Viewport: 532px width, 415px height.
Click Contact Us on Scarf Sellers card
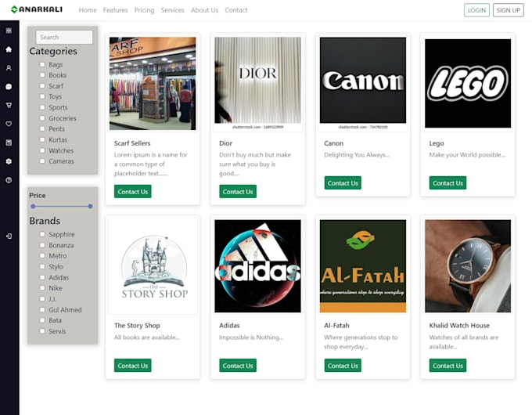[x=133, y=192]
